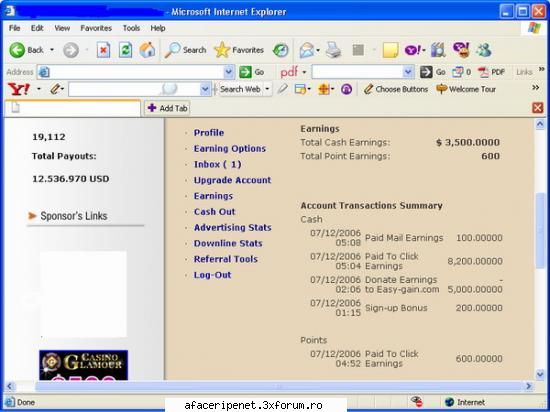Click the Add Tab button
This screenshot has height=412, width=550.
[x=167, y=108]
